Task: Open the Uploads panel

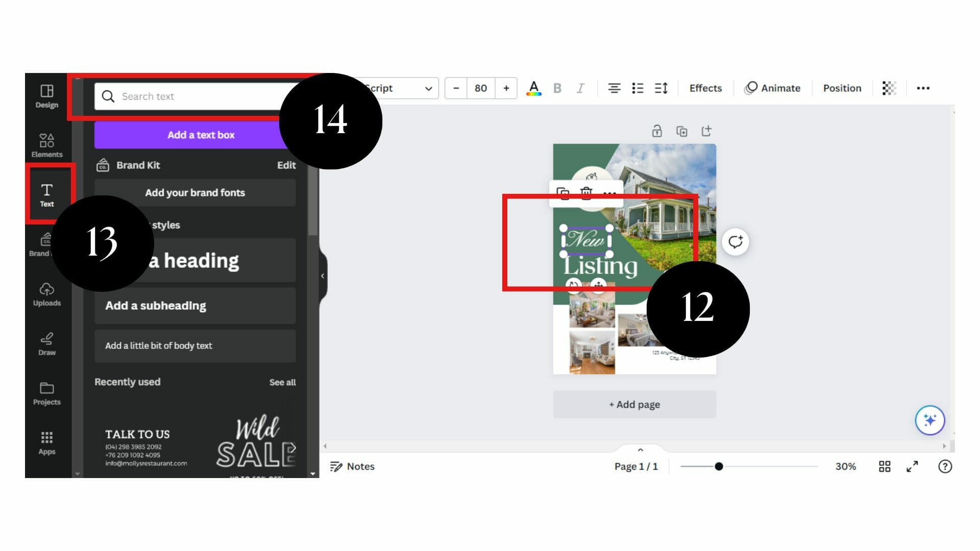Action: 46,294
